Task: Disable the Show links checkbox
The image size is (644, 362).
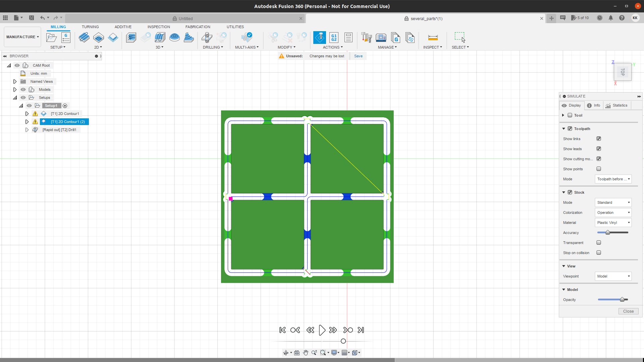Action: [599, 139]
